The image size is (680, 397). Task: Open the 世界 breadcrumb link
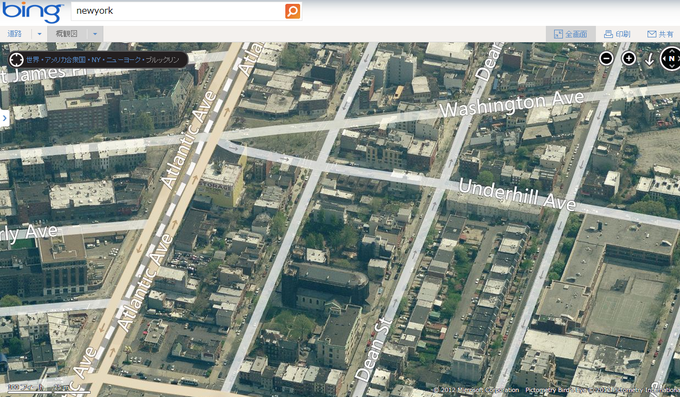click(33, 60)
